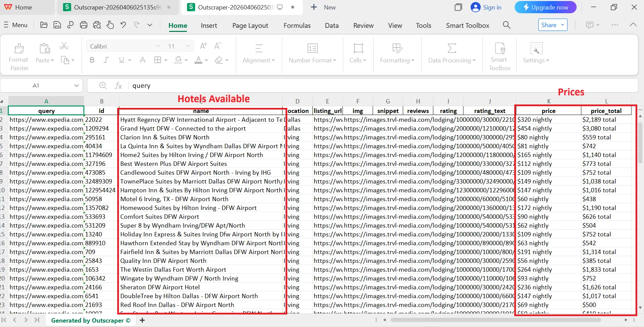Open the Page Layout tab

click(x=250, y=25)
